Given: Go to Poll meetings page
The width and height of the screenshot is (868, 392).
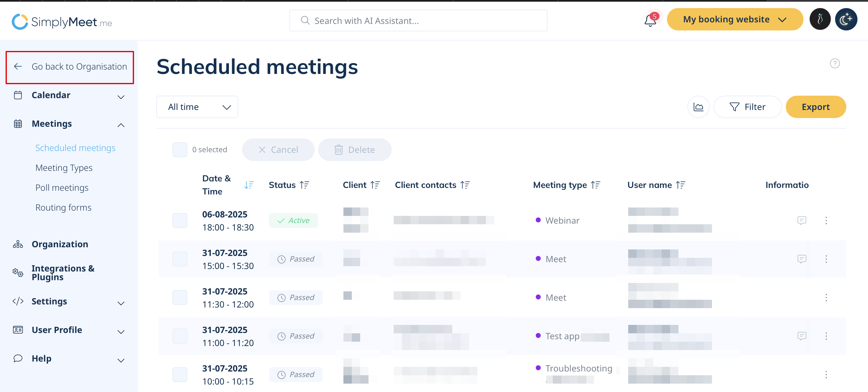Looking at the screenshot, I should pyautogui.click(x=62, y=188).
